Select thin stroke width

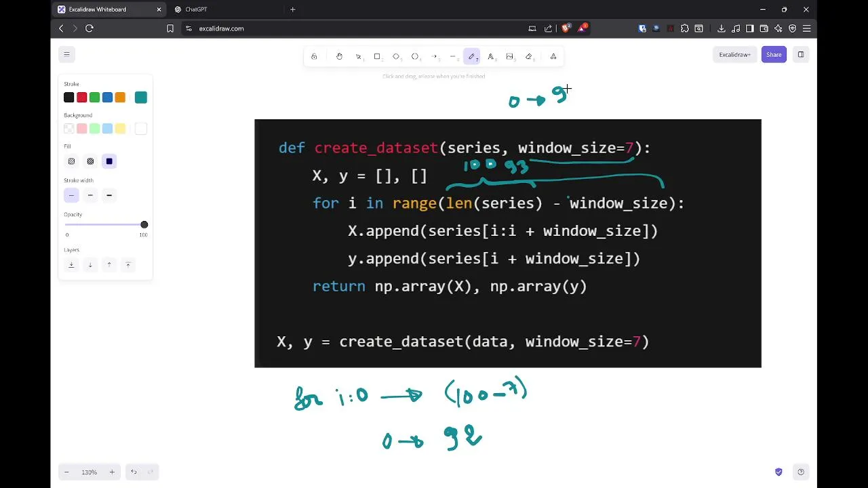click(71, 195)
